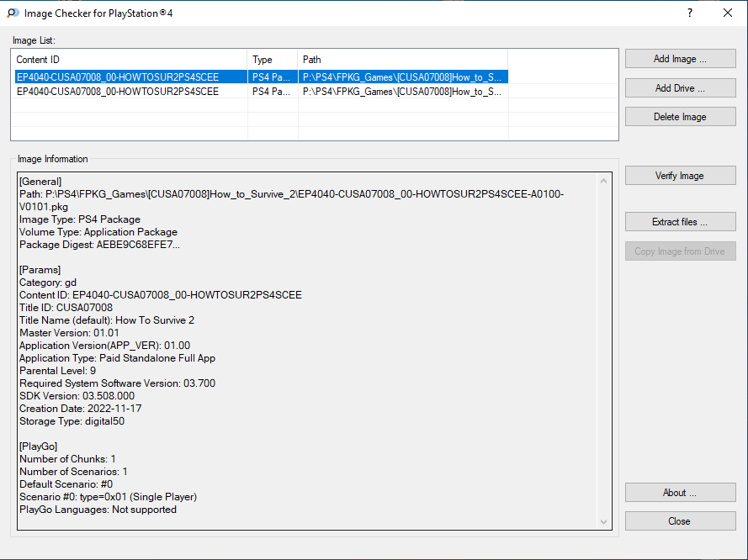The image size is (748, 560).
Task: Click the [General] section heading
Action: (40, 182)
